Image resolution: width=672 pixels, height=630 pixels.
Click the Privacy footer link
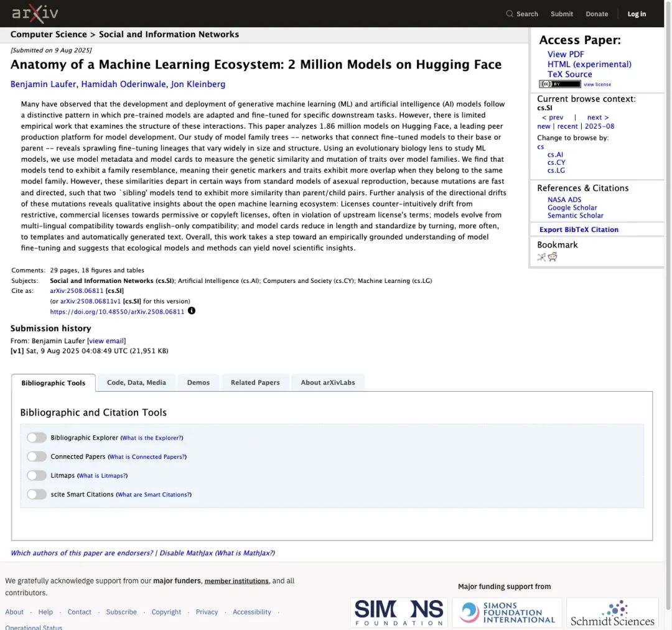point(207,612)
